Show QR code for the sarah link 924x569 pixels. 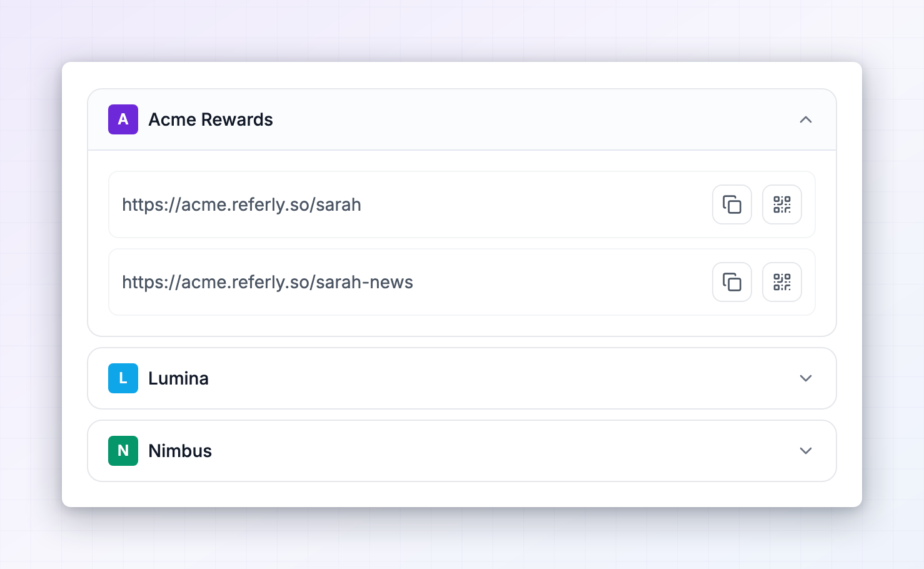tap(782, 204)
